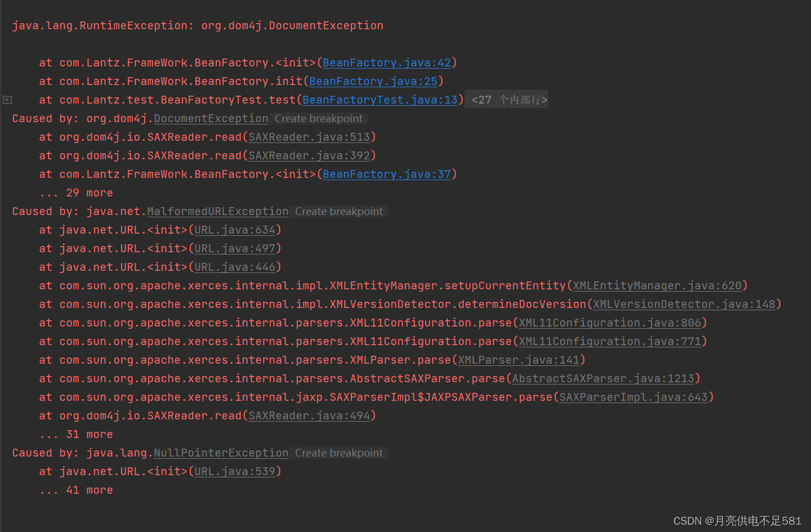Open the AbstractSAXParser.java:1213 link
The image size is (811, 532).
603,379
